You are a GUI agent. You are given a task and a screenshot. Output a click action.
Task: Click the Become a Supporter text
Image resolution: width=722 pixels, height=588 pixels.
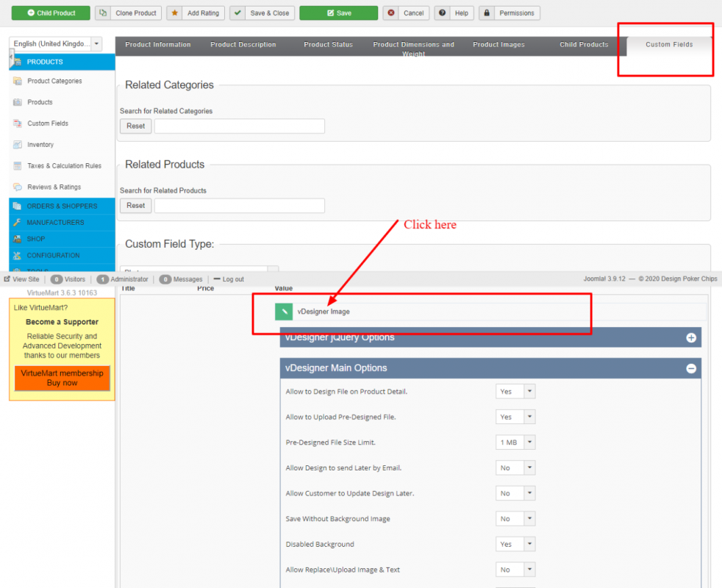coord(62,322)
